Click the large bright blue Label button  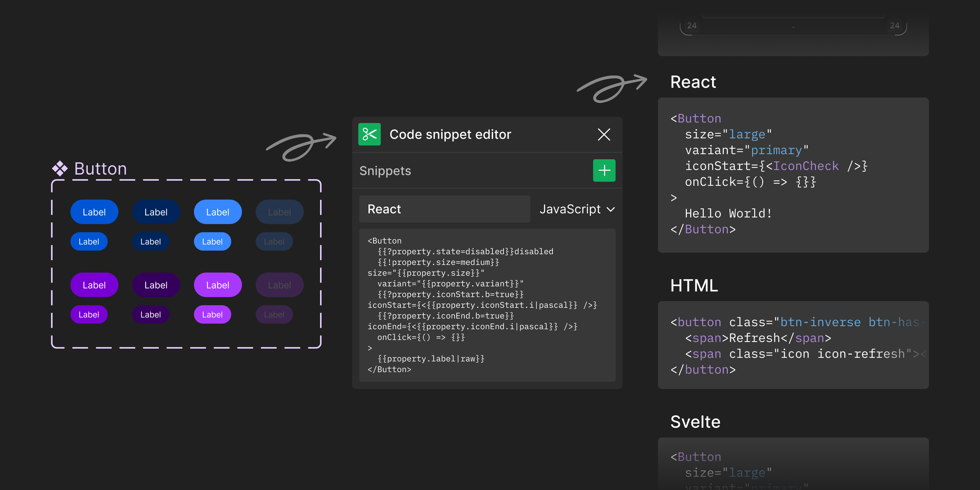(x=94, y=212)
